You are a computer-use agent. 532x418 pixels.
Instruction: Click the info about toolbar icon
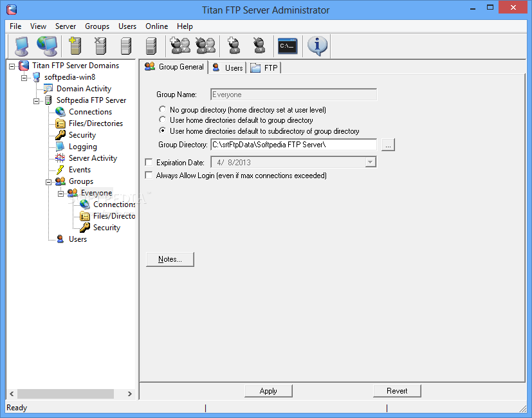click(x=317, y=46)
